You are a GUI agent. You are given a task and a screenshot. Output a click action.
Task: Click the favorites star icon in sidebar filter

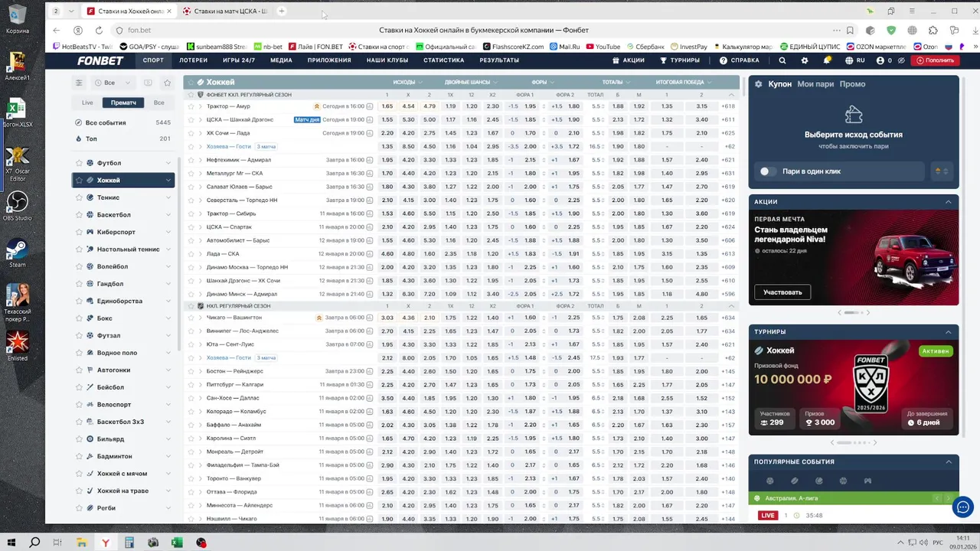[x=167, y=83]
